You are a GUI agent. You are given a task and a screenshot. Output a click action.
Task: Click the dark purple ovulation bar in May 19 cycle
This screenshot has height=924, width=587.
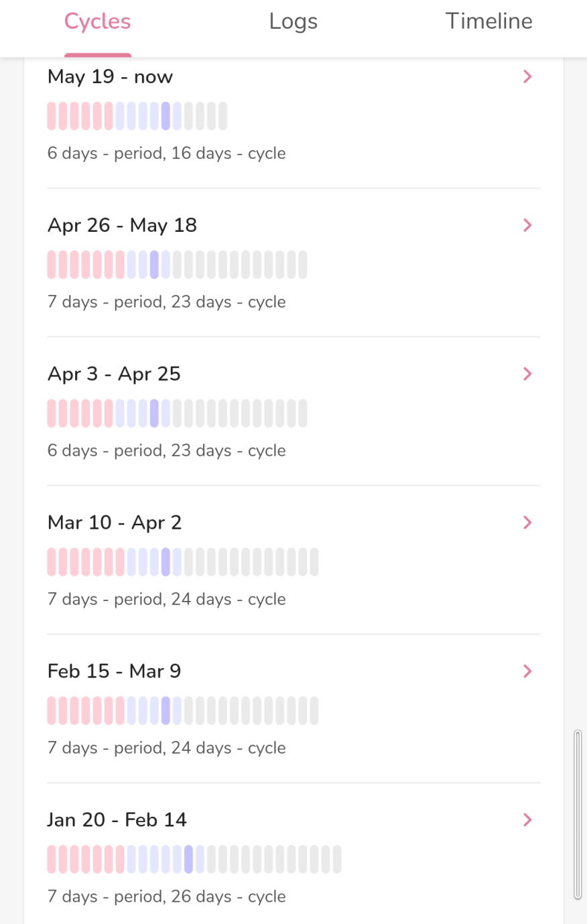tap(166, 116)
